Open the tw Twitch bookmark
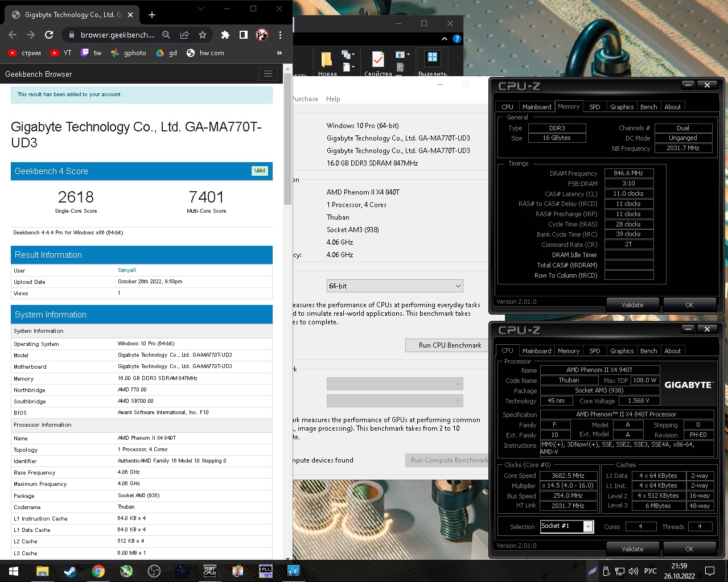This screenshot has width=728, height=582. [x=91, y=53]
